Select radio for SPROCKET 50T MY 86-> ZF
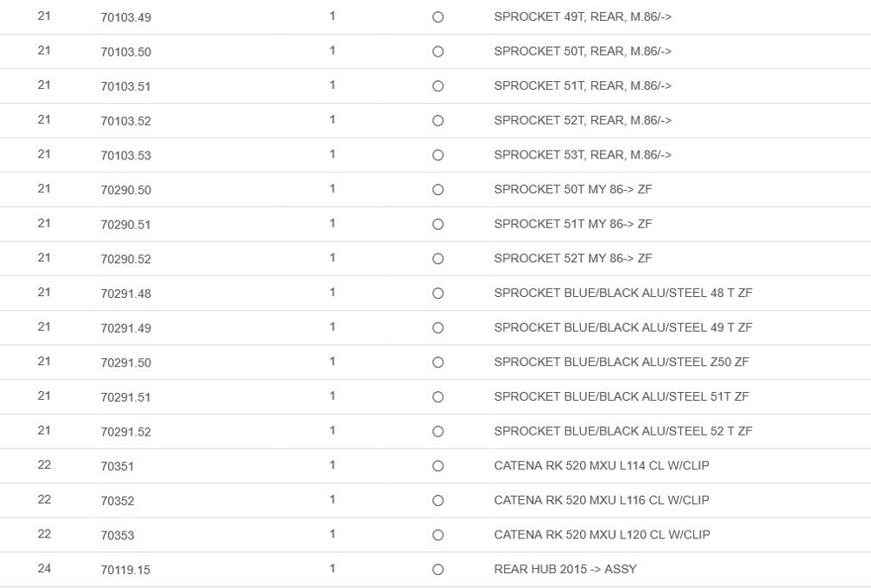871x588 pixels. [x=438, y=190]
